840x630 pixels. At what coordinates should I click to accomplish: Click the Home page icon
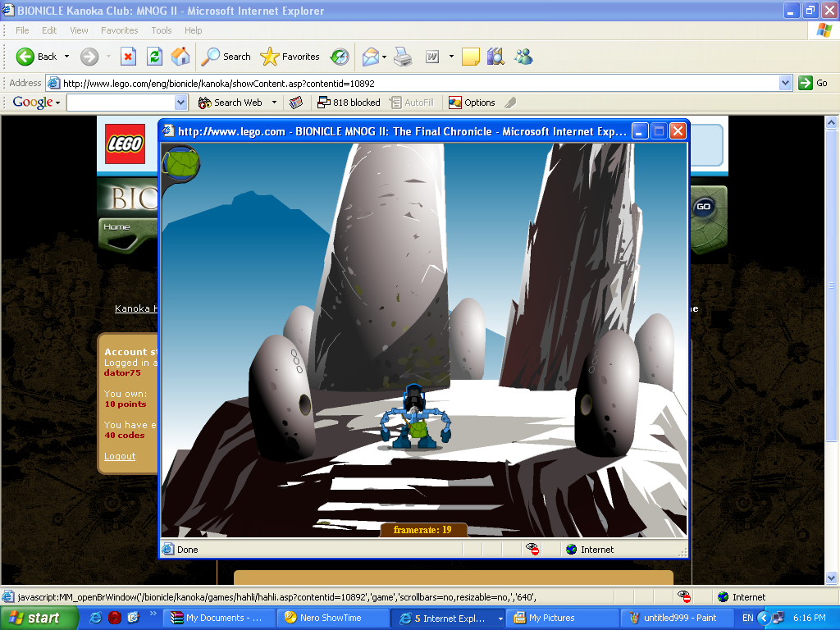[180, 57]
